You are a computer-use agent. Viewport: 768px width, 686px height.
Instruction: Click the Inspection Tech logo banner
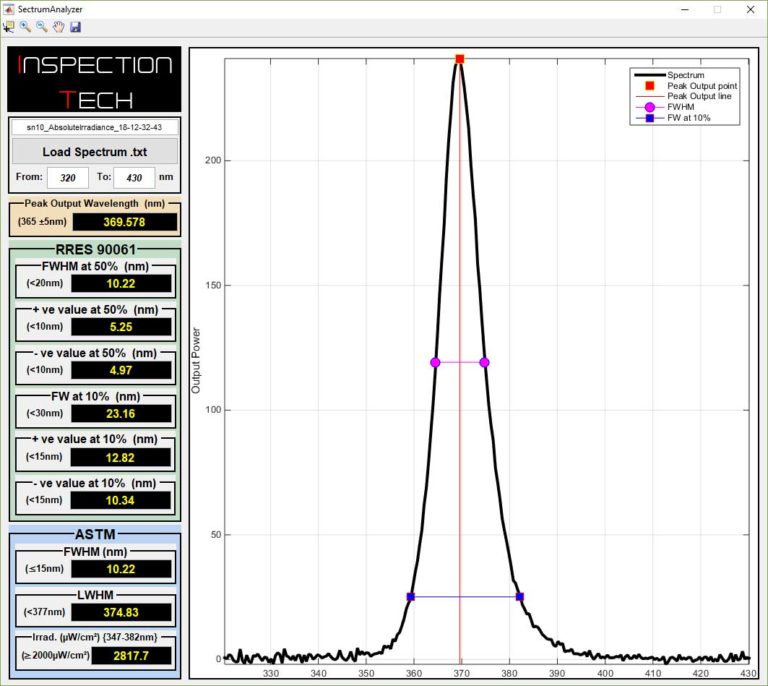[94, 79]
